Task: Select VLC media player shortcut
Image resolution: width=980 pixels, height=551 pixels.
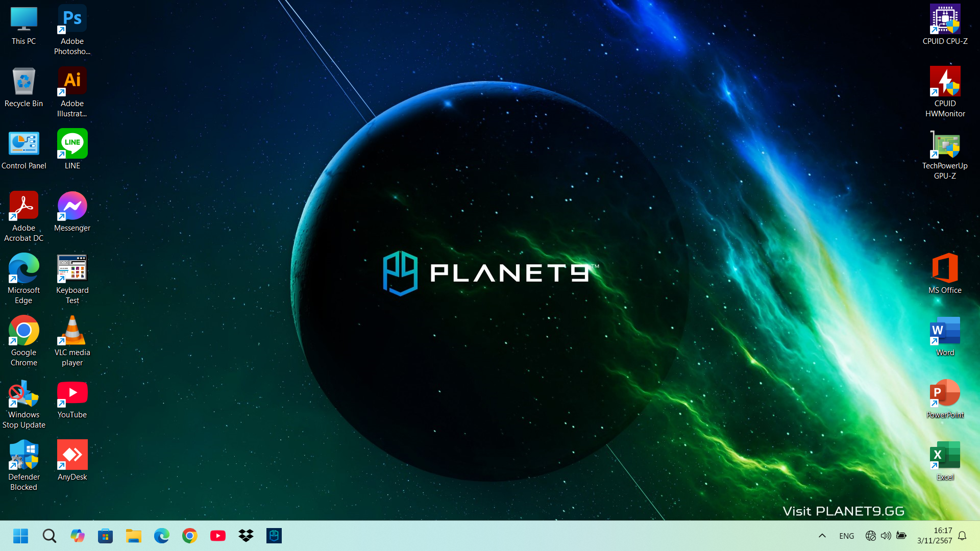Action: coord(72,341)
